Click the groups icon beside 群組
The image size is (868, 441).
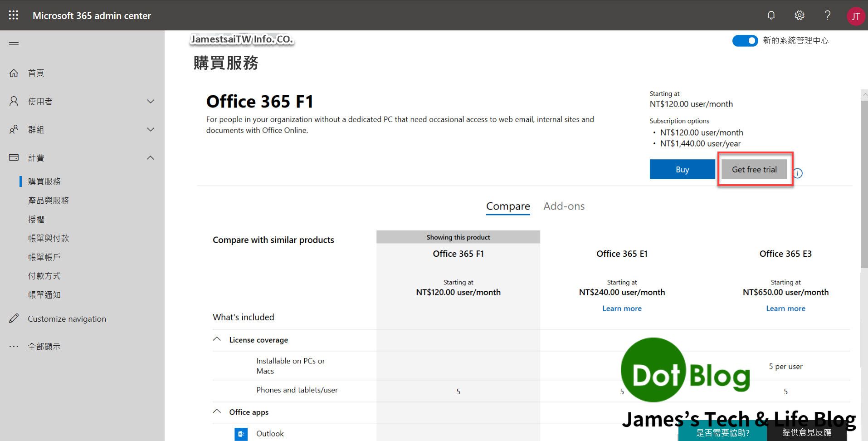coord(14,129)
